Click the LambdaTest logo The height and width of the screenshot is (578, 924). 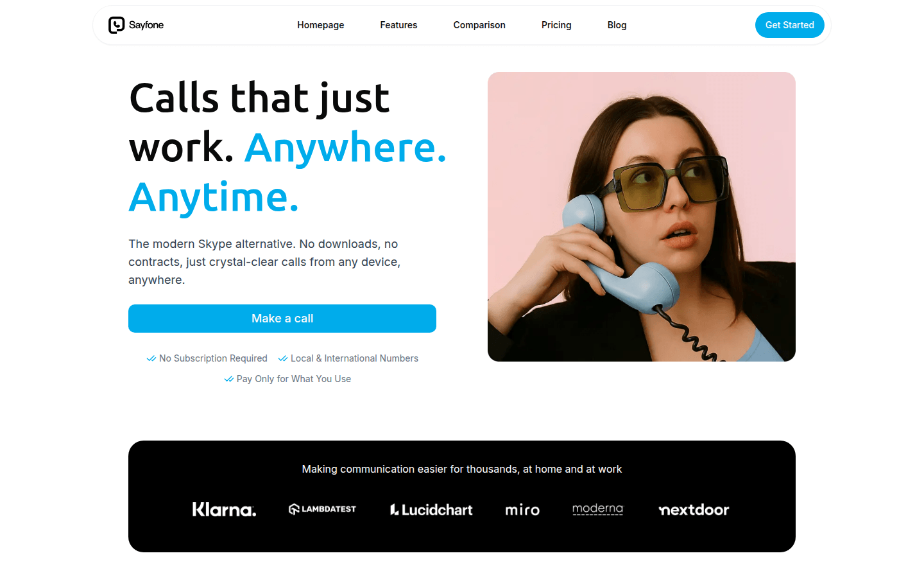(322, 509)
